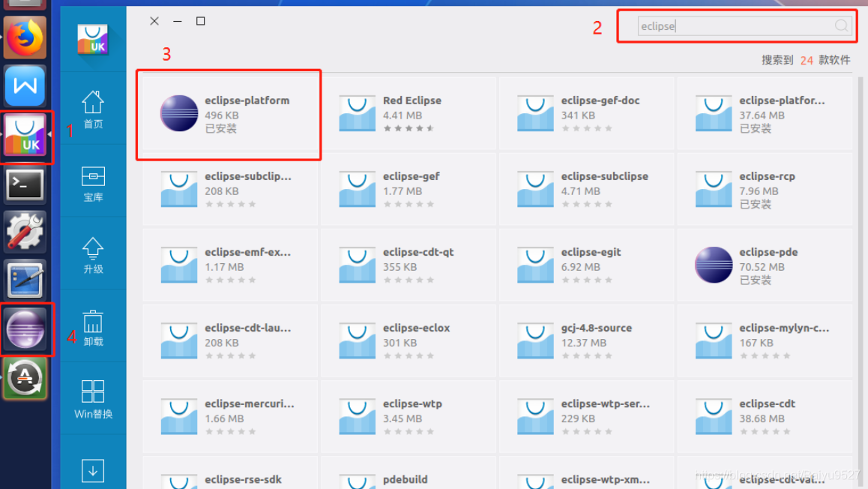Click 已安装 under eclipse-platform 496 KB
868x489 pixels.
[x=221, y=128]
